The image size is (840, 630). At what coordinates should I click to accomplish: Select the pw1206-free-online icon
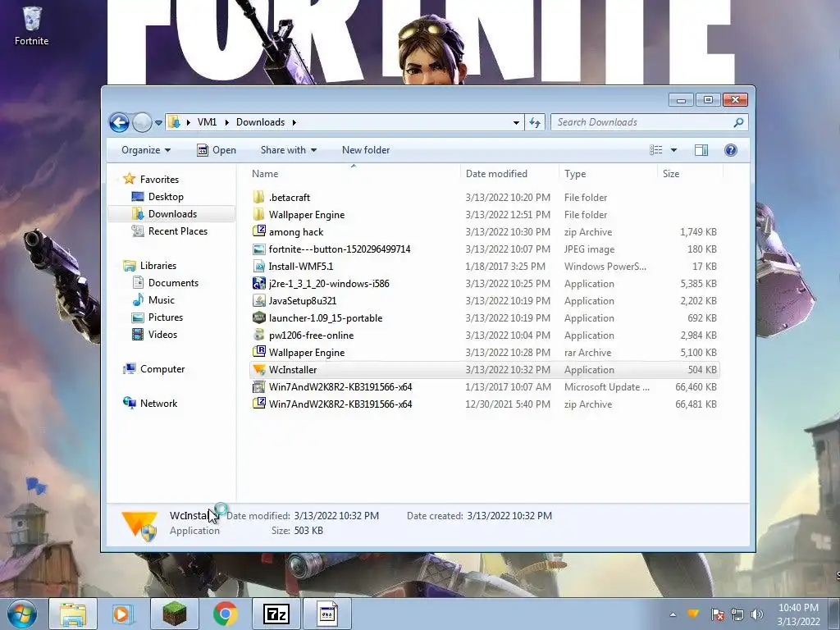258,335
